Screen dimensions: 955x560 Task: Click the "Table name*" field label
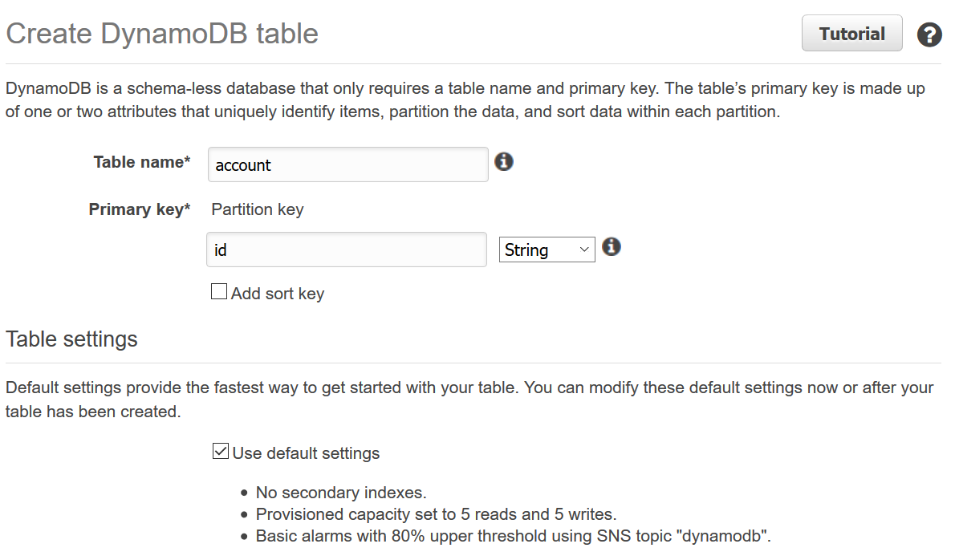[142, 162]
